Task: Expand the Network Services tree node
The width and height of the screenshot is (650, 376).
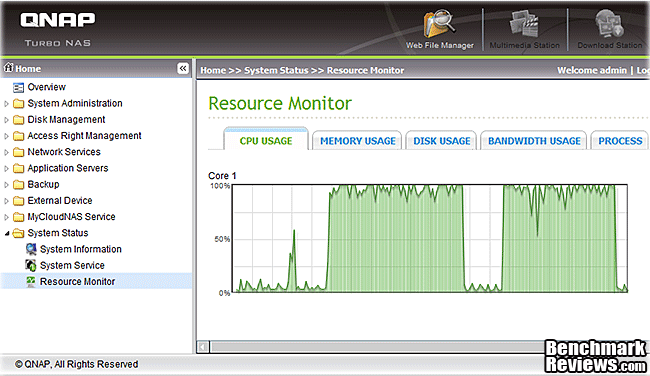Action: [6, 152]
